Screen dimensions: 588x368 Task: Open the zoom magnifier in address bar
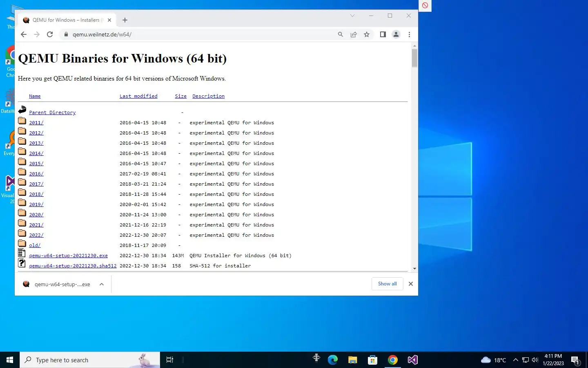[340, 34]
